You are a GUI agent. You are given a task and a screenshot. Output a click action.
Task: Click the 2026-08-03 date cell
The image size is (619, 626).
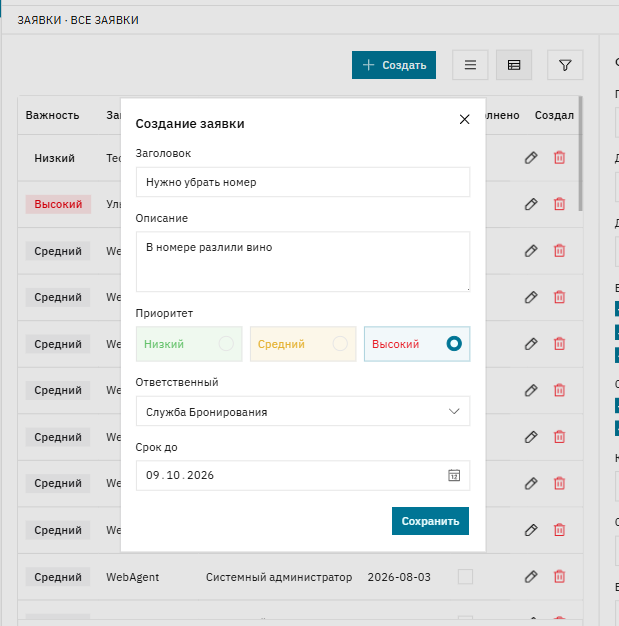click(399, 577)
